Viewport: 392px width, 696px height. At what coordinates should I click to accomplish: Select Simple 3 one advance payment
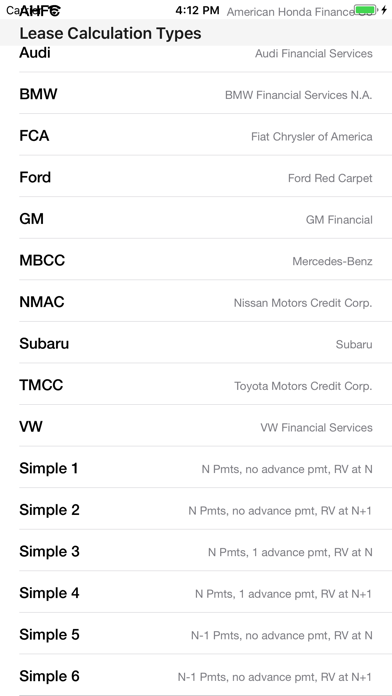[x=196, y=550]
